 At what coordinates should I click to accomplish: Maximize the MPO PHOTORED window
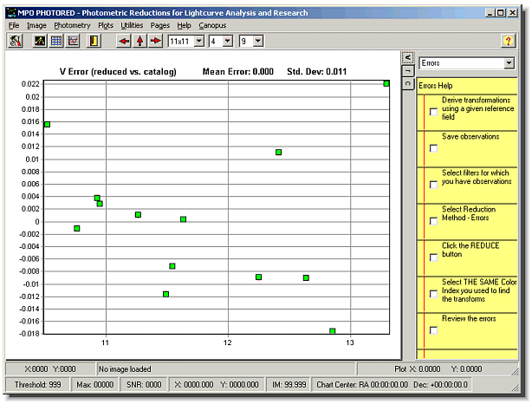[x=501, y=13]
